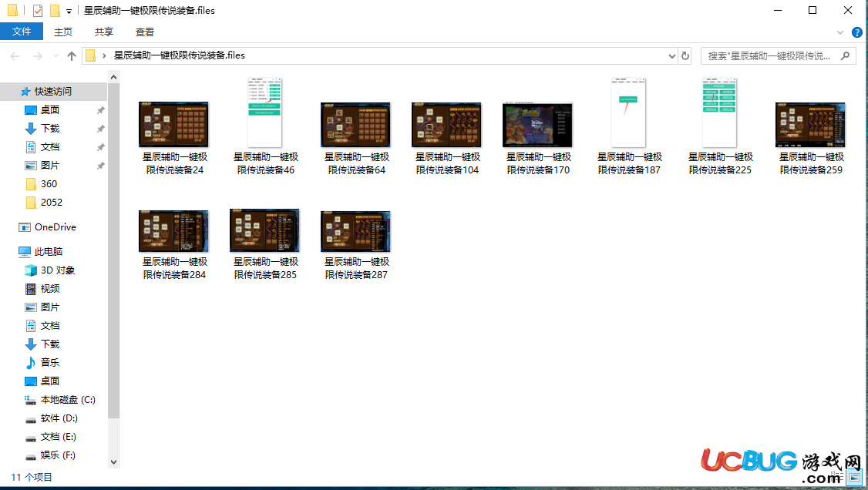Open pinned 文档 under quick access
The width and height of the screenshot is (868, 490).
50,147
